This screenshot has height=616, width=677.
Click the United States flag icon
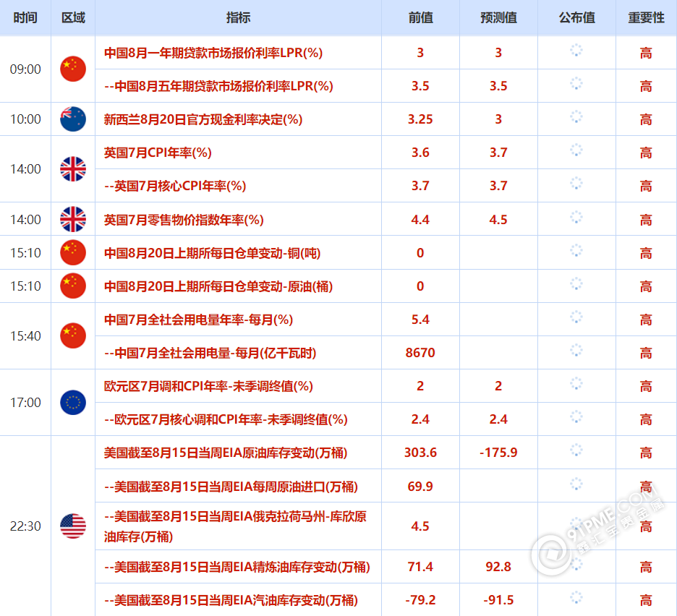tap(73, 526)
